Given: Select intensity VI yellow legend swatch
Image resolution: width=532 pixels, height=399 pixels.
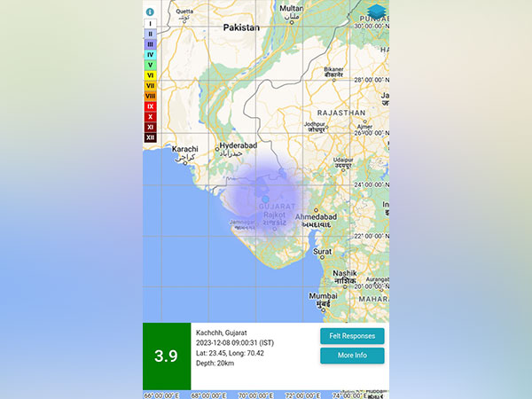Looking at the screenshot, I should [x=150, y=75].
